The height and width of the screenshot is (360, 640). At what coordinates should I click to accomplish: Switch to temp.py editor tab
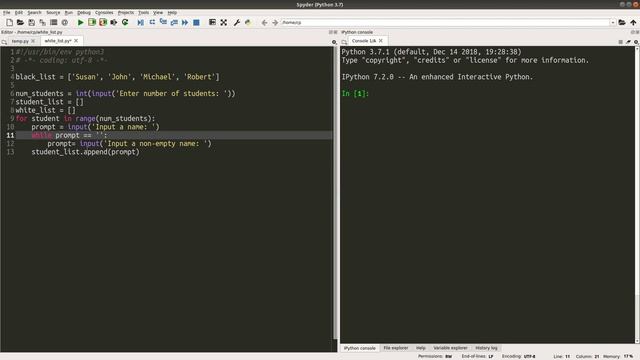pyautogui.click(x=20, y=41)
